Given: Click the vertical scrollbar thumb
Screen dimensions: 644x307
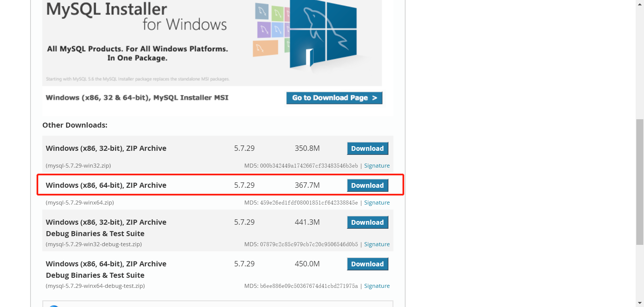Looking at the screenshot, I should pyautogui.click(x=640, y=181).
